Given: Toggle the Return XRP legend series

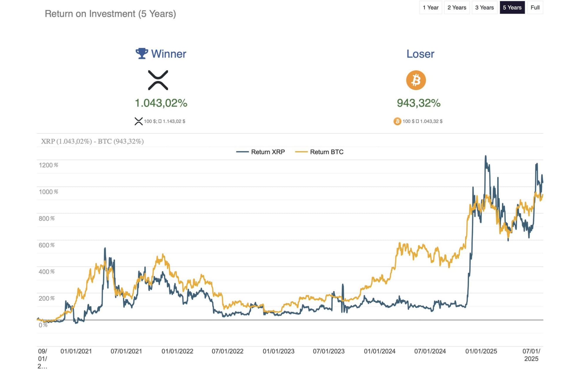Looking at the screenshot, I should (268, 152).
